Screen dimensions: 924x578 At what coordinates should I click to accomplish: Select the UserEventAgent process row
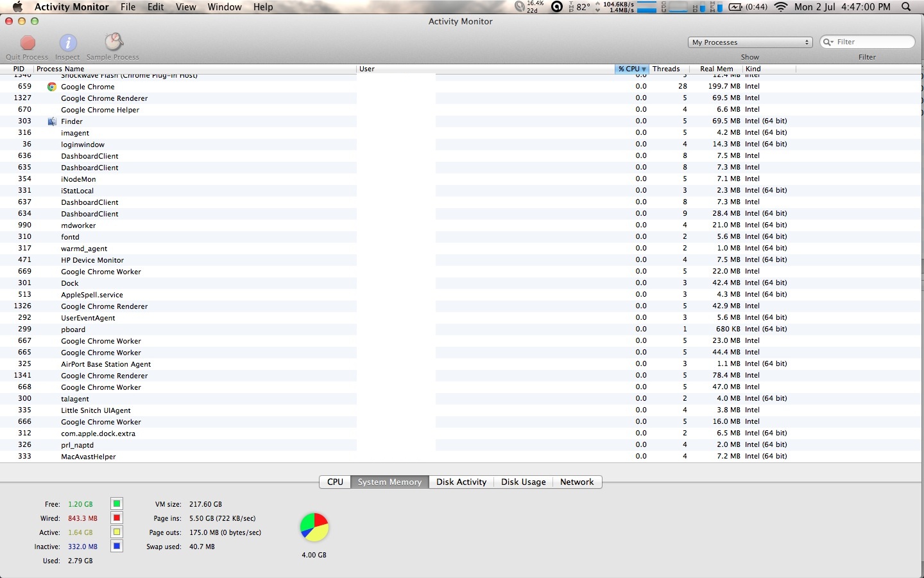[462, 318]
